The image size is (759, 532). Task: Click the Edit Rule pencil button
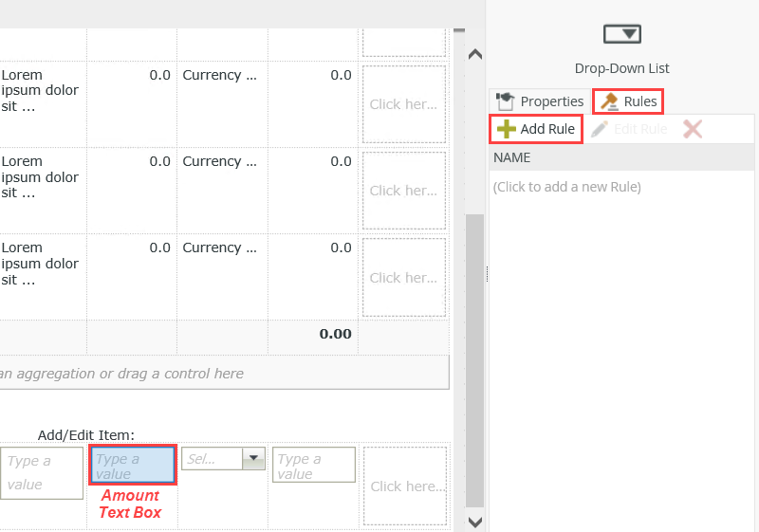point(629,129)
